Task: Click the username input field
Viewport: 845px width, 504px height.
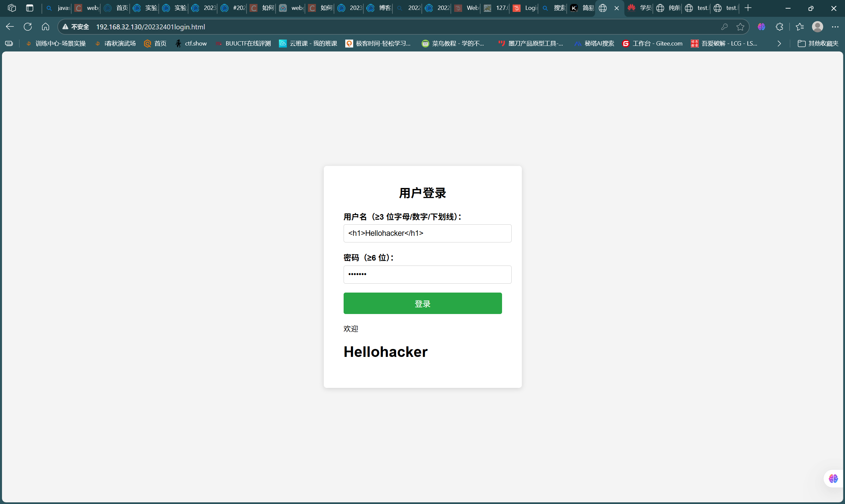Action: pos(427,233)
